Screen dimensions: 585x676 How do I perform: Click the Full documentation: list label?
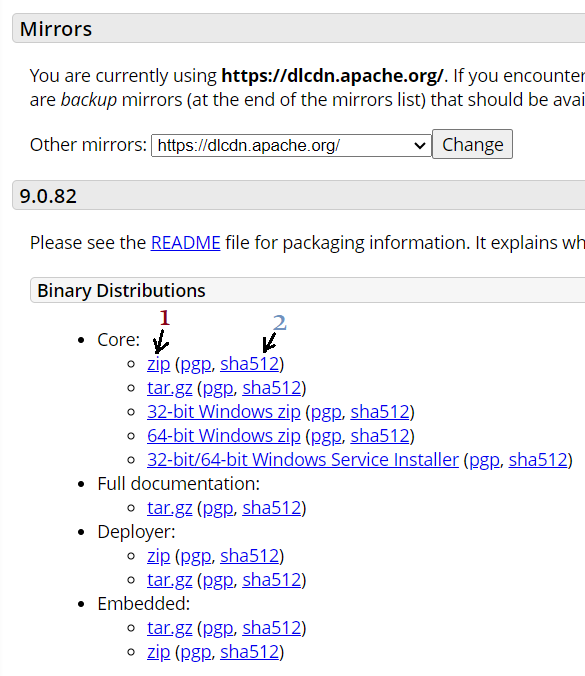(x=178, y=484)
